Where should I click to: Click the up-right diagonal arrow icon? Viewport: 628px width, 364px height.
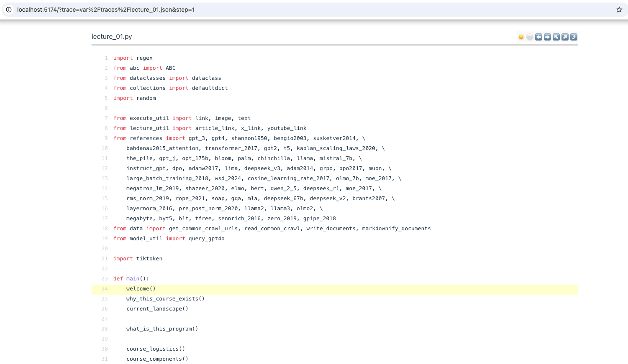tap(565, 37)
